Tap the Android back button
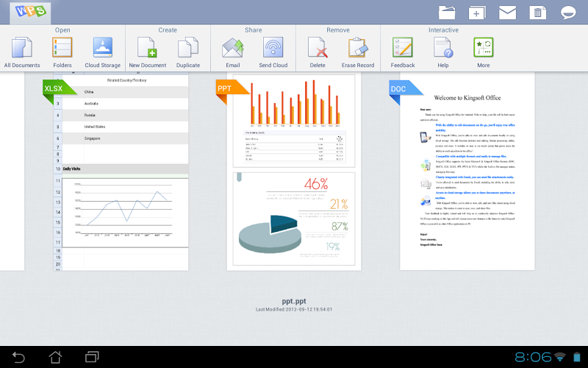 pos(18,357)
